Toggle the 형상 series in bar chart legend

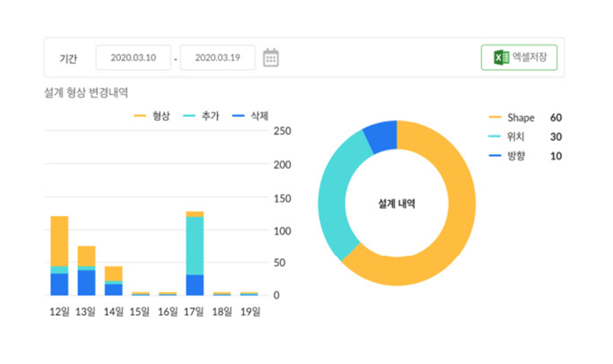tap(151, 117)
